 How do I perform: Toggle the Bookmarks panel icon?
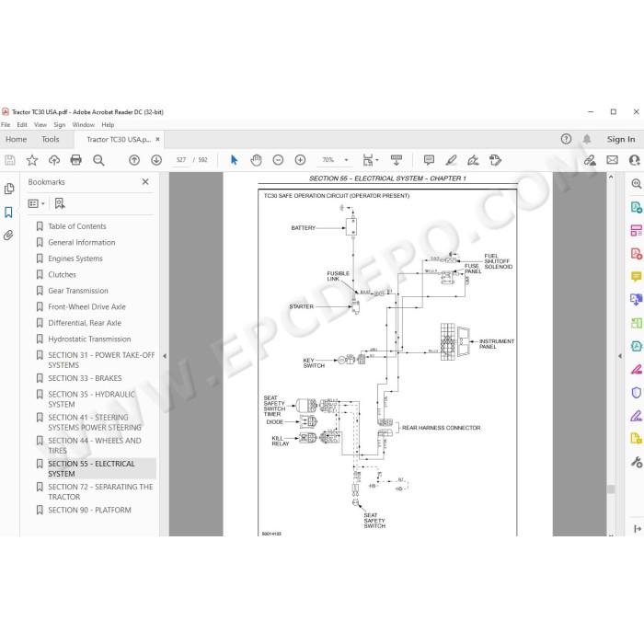pos(8,212)
